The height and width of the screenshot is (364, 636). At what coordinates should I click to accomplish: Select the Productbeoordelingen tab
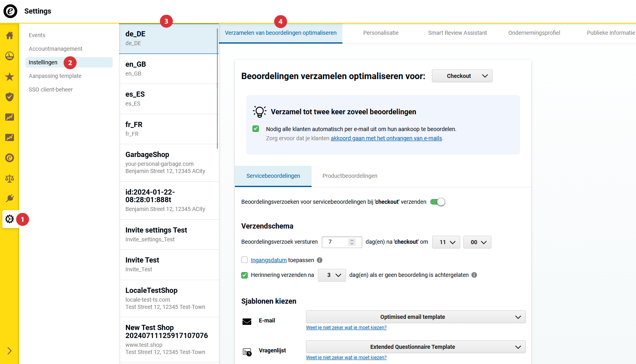[350, 176]
